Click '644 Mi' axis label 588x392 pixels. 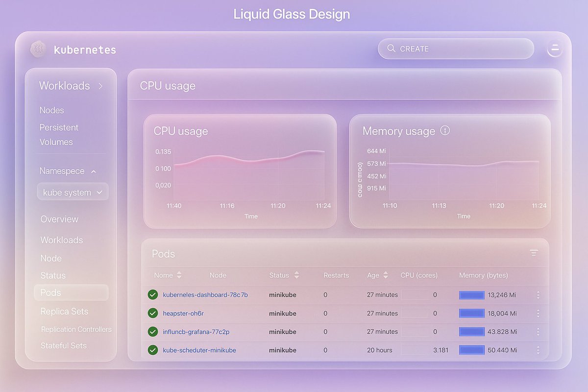tap(376, 151)
